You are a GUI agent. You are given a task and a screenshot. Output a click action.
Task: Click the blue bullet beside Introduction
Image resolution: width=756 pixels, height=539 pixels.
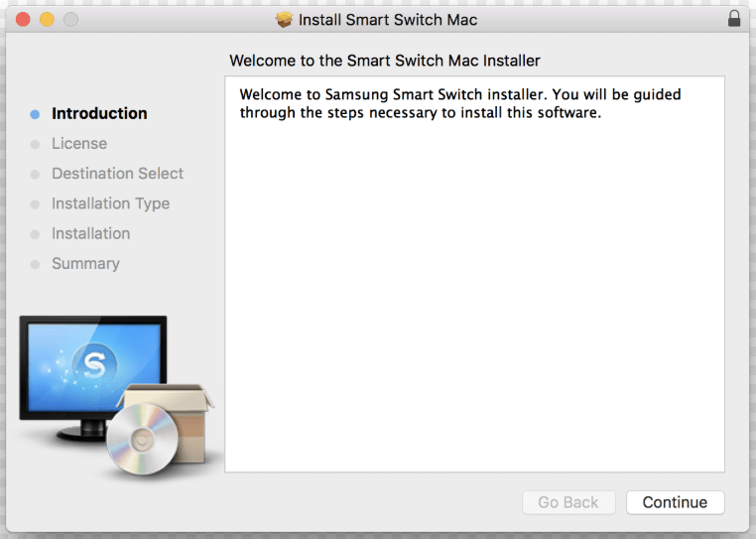35,114
